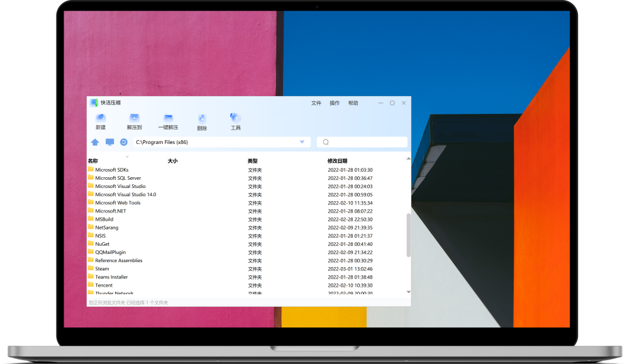This screenshot has height=364, width=627.
Task: Open the 工具 (Tools) toolbar icon
Action: (235, 118)
